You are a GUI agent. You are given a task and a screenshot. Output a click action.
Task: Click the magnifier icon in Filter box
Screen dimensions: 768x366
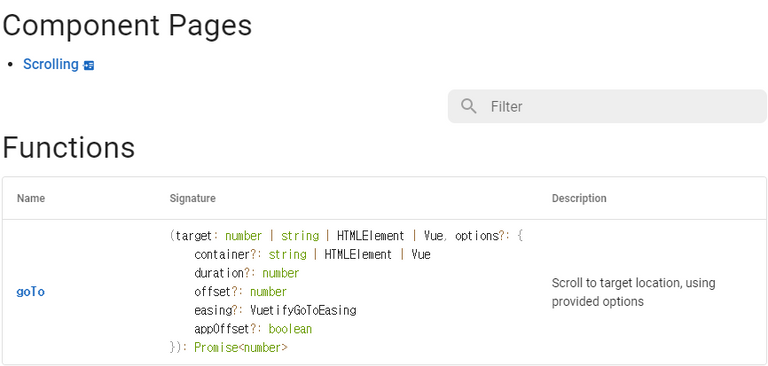469,106
